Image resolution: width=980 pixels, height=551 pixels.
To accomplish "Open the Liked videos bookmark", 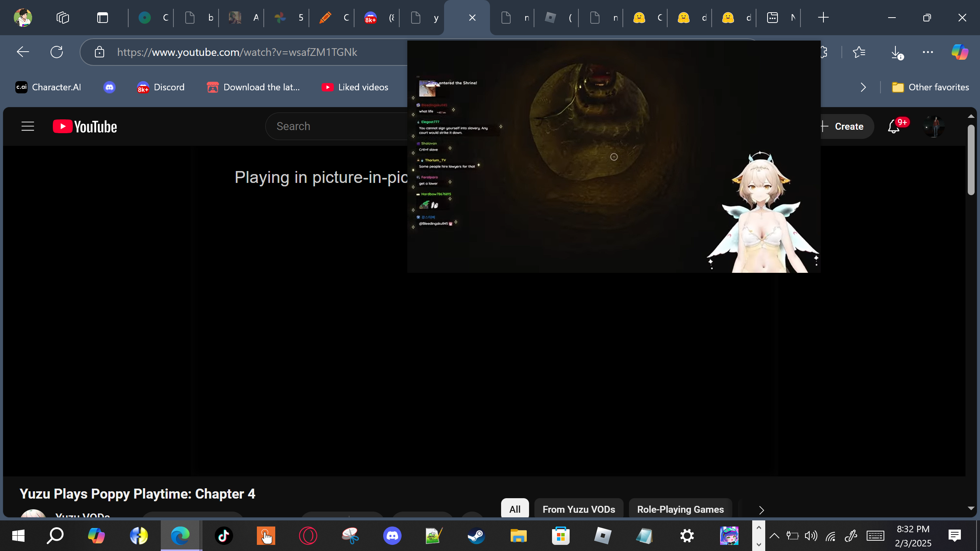I will pyautogui.click(x=355, y=87).
